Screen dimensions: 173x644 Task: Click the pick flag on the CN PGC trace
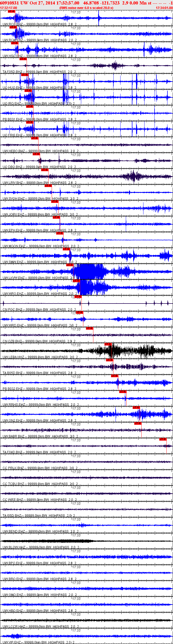point(78,297)
